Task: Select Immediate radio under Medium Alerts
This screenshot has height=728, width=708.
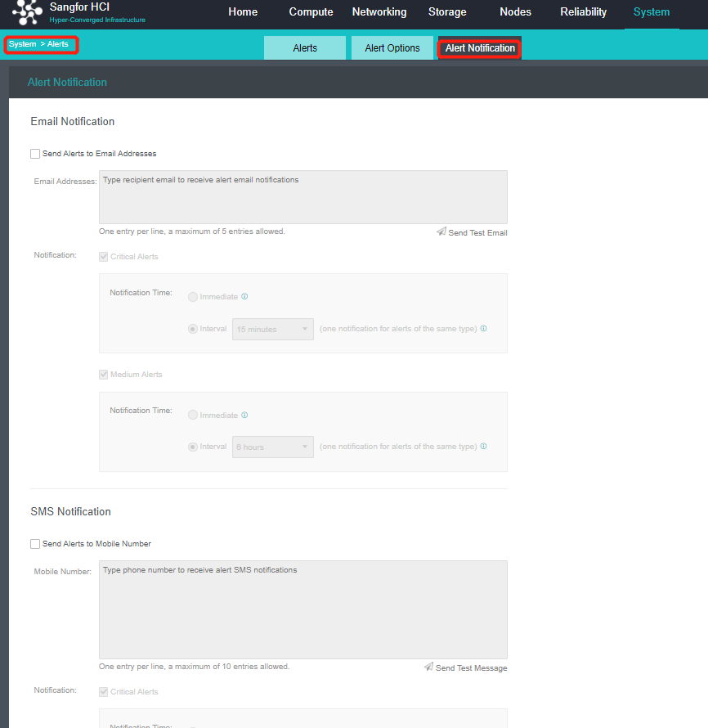Action: click(x=193, y=415)
